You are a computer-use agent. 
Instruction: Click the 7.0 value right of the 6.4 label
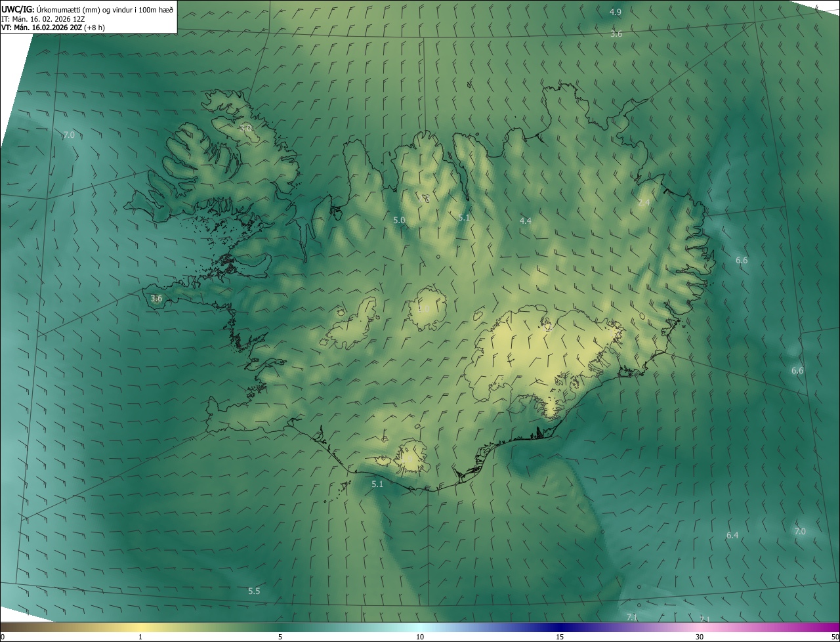(x=800, y=532)
